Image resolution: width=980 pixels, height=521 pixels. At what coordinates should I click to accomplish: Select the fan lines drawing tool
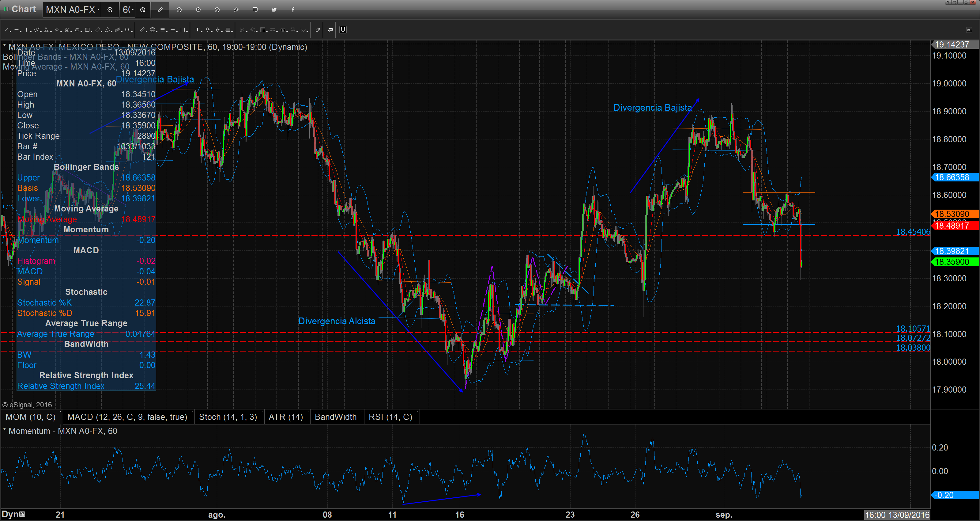click(47, 30)
